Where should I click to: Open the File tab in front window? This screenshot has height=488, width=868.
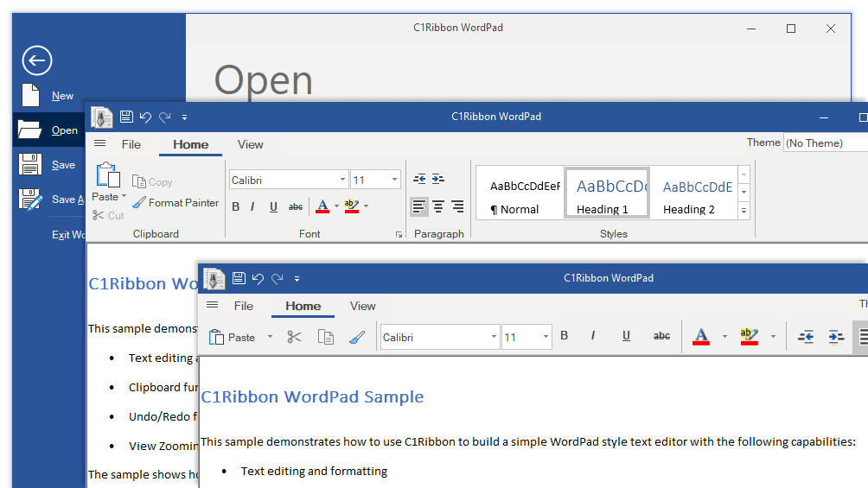244,306
